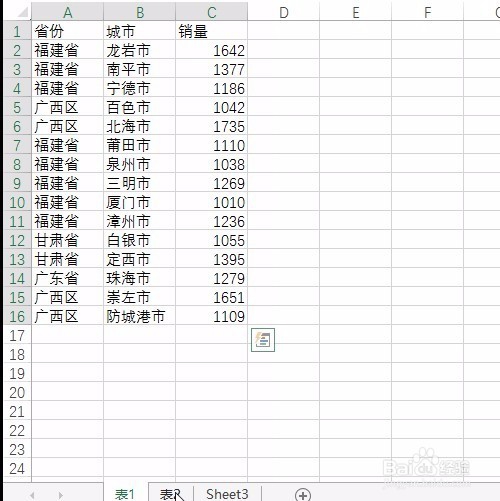The height and width of the screenshot is (501, 500).
Task: Click the 城市 header cell
Action: coord(140,31)
